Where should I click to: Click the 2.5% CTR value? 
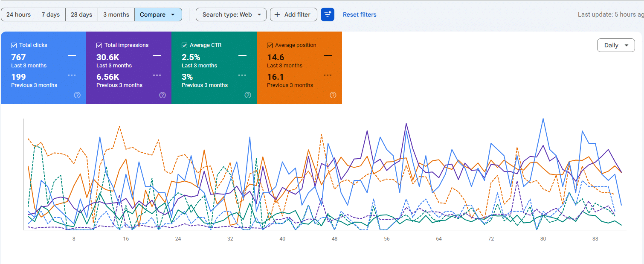(191, 57)
